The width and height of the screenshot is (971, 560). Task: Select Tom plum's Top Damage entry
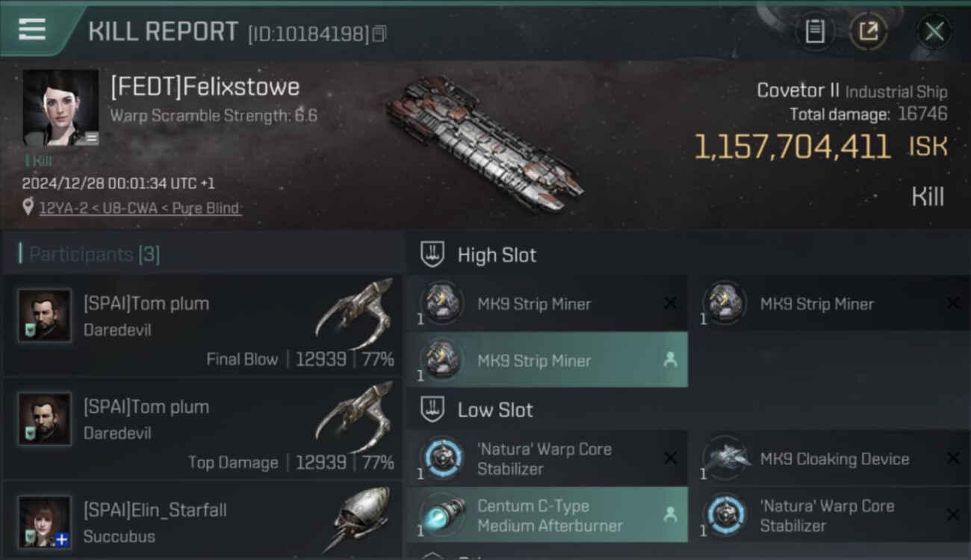click(x=202, y=429)
